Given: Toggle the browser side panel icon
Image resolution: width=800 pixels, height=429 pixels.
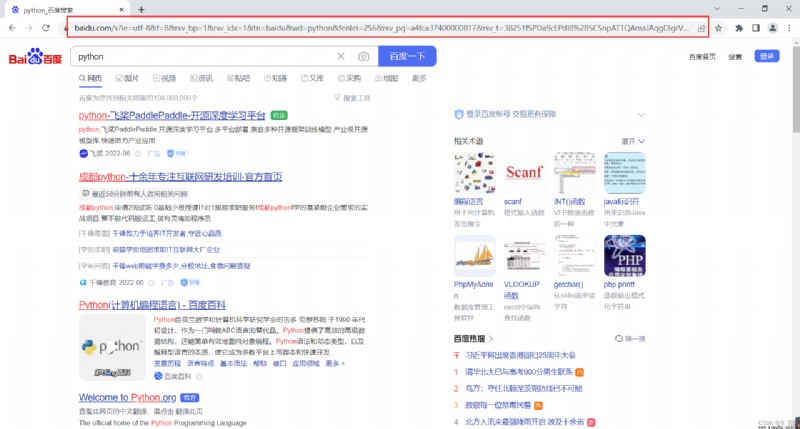Looking at the screenshot, I should (756, 28).
